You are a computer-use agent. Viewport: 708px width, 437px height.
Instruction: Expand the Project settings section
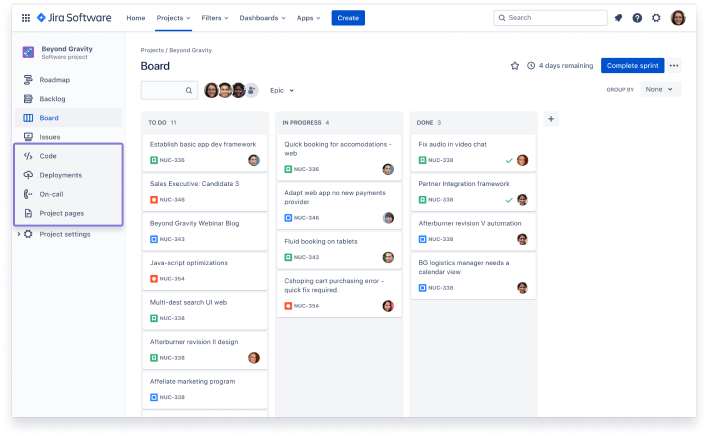tap(18, 234)
